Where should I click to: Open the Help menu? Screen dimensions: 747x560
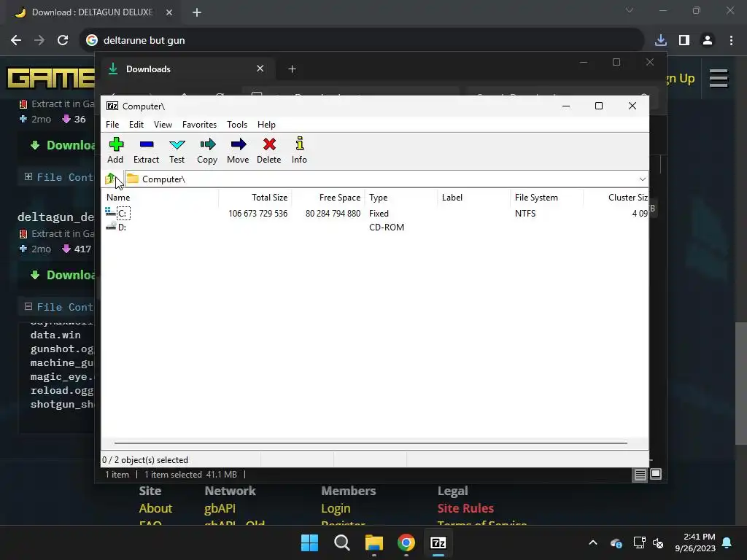tap(266, 124)
